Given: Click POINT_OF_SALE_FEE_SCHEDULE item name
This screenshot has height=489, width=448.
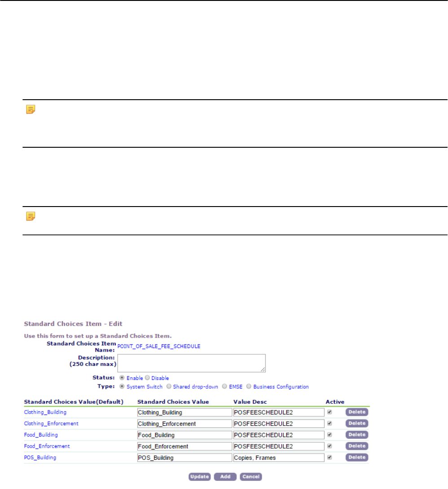Looking at the screenshot, I should (159, 346).
